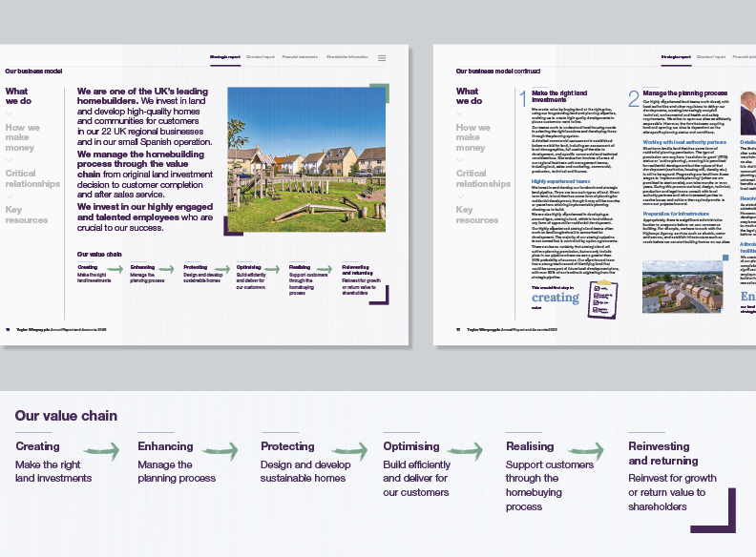The image size is (756, 557).
Task: Open 'How we make money' on right page sidebar
Action: 472,137
